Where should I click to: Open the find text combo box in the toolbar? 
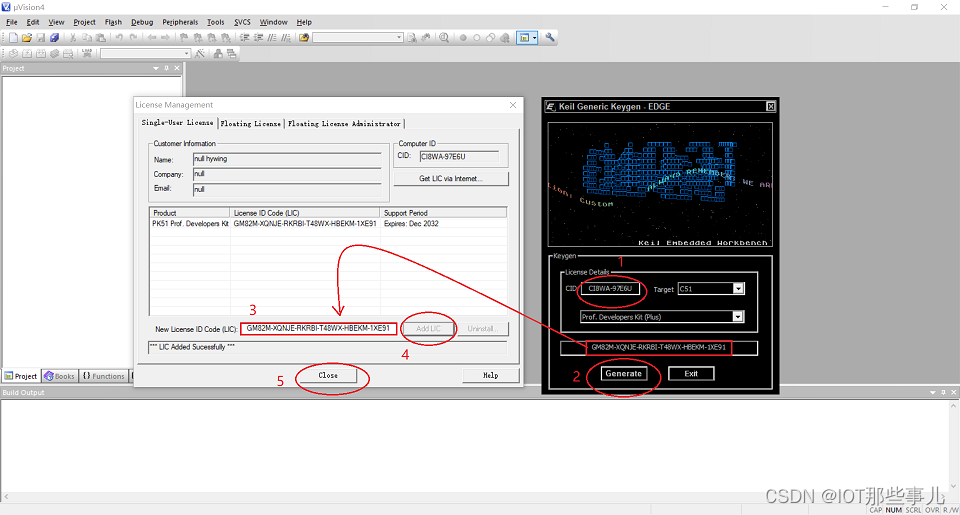point(358,37)
